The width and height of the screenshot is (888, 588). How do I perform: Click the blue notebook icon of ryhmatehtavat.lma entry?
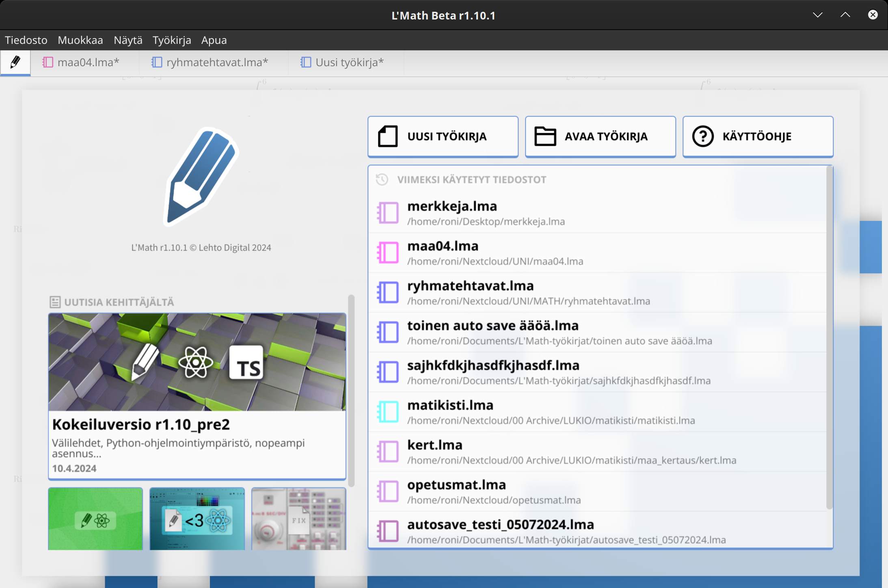pyautogui.click(x=388, y=292)
